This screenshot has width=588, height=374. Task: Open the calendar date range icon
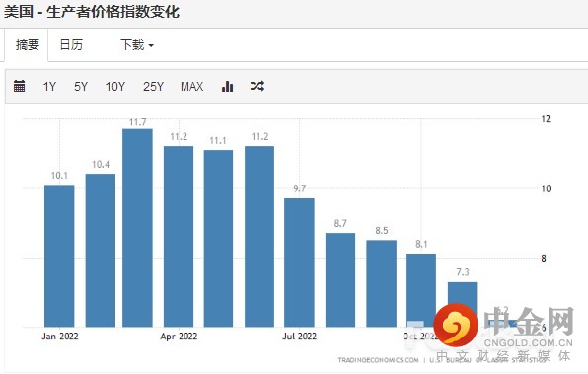pyautogui.click(x=19, y=86)
